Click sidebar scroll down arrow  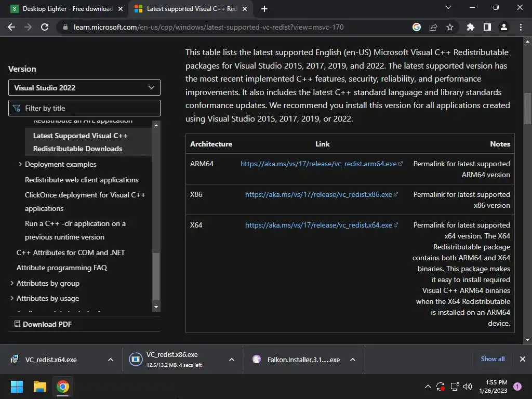[156, 307]
